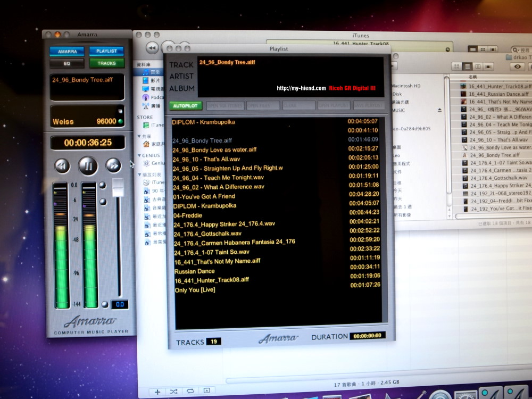The height and width of the screenshot is (399, 532).
Task: Click the Amarra volume fader handle
Action: (118, 187)
